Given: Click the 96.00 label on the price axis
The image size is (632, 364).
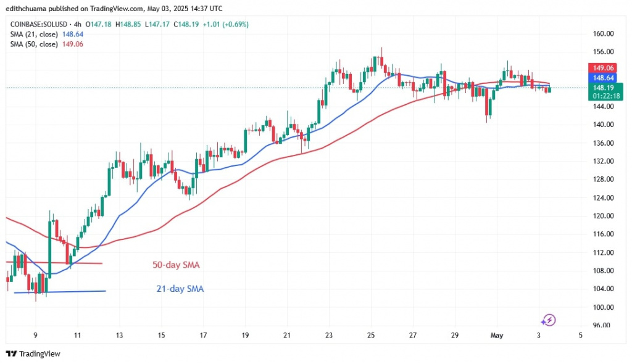Looking at the screenshot, I should click(x=602, y=326).
